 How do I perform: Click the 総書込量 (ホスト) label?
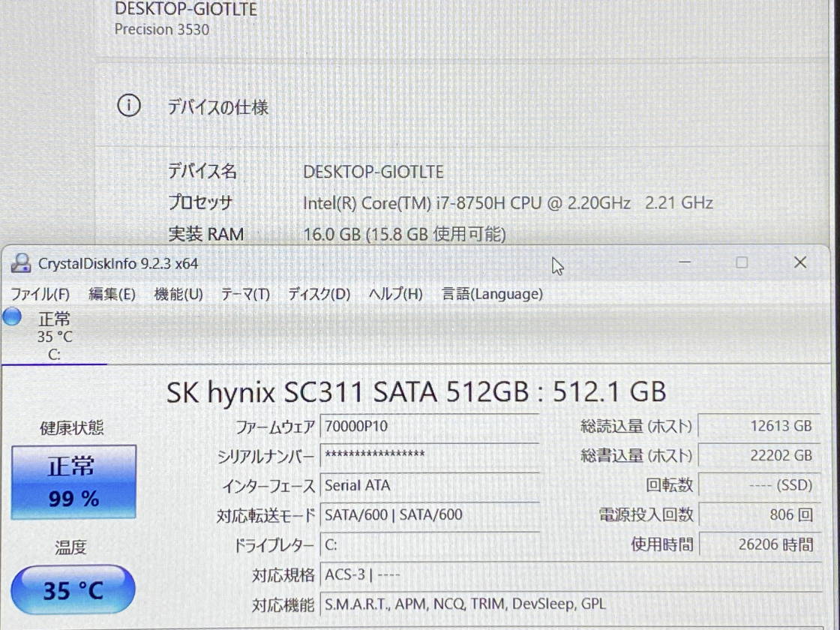tap(637, 457)
